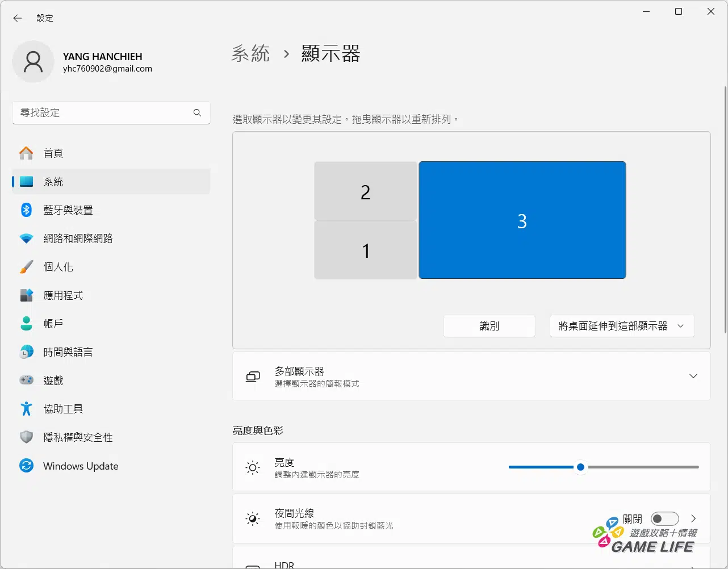
Task: Select 時間與語言 in sidebar
Action: point(68,352)
